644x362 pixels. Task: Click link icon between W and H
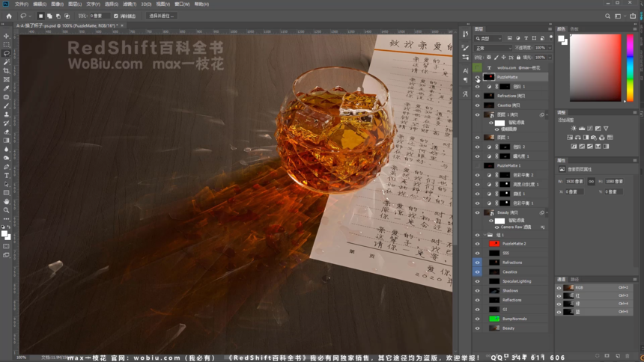(x=591, y=182)
